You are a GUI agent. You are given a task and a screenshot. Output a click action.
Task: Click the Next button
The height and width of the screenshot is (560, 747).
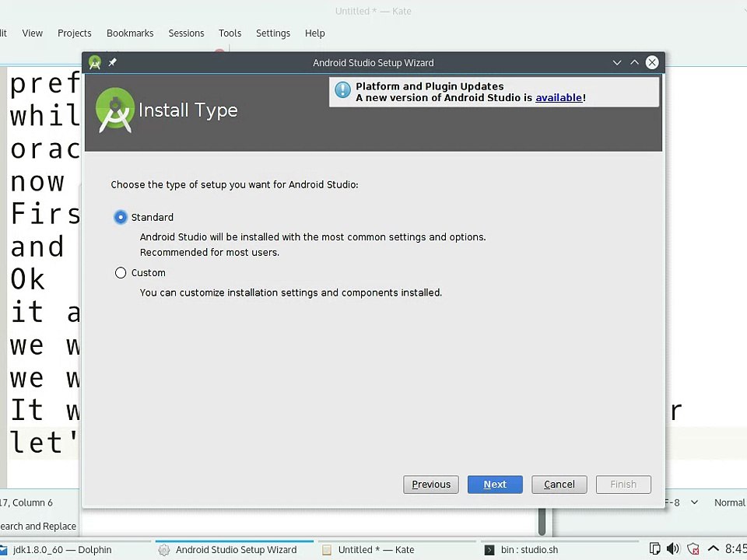coord(495,485)
